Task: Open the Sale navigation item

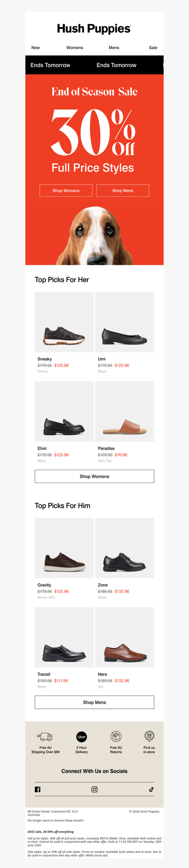Action: point(153,48)
